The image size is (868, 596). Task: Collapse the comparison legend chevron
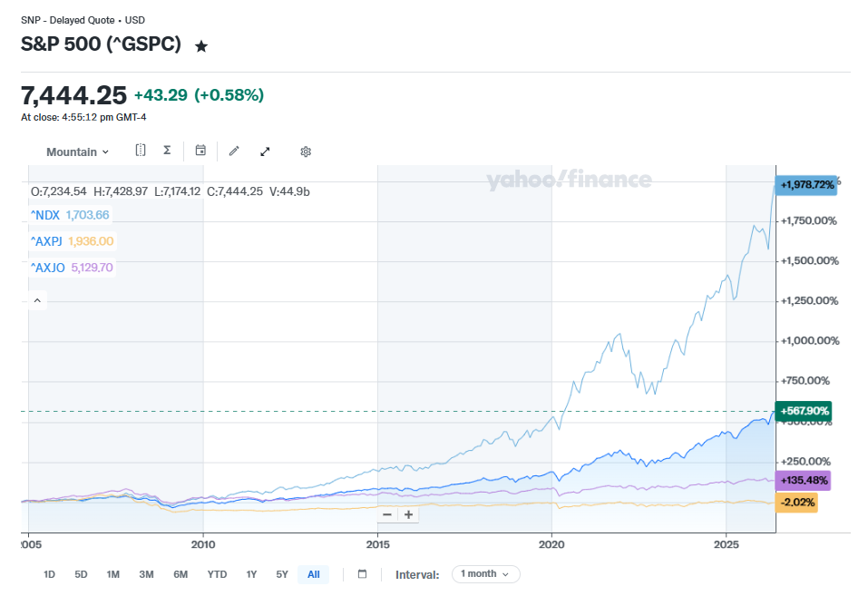click(38, 300)
